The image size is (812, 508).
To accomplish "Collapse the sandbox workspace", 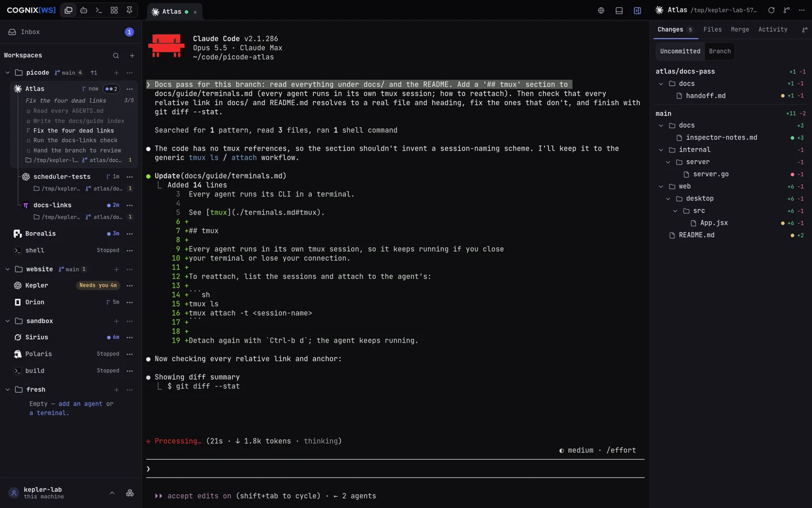I will coord(7,321).
